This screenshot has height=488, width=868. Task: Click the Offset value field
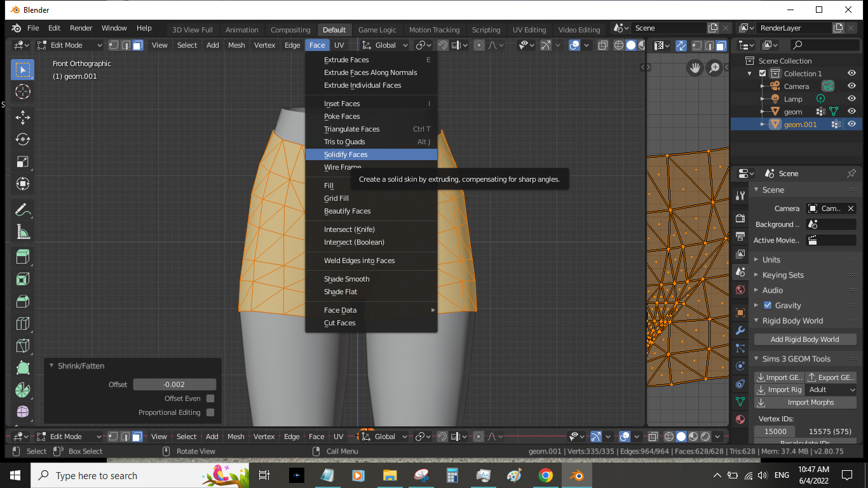[175, 384]
